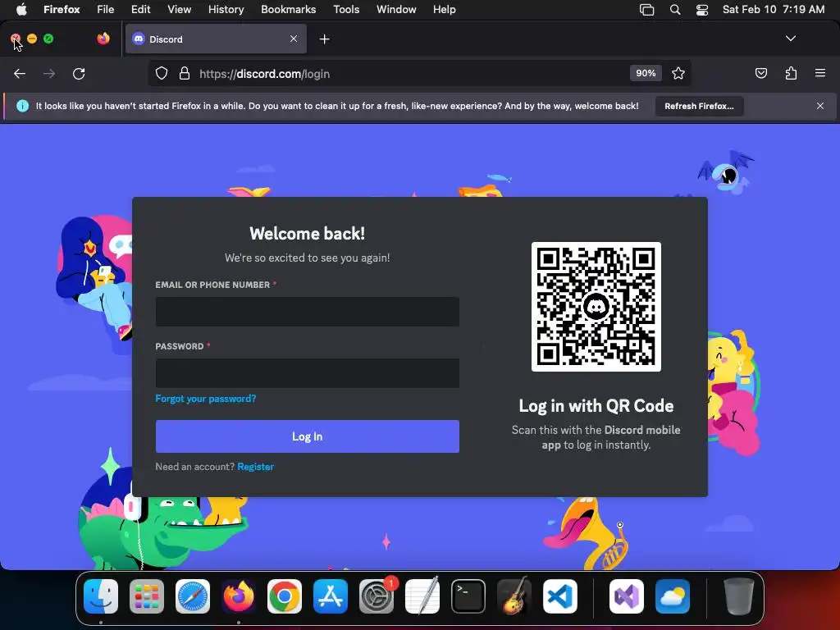Open Control Center in the menu bar
The image size is (840, 630).
[x=702, y=9]
